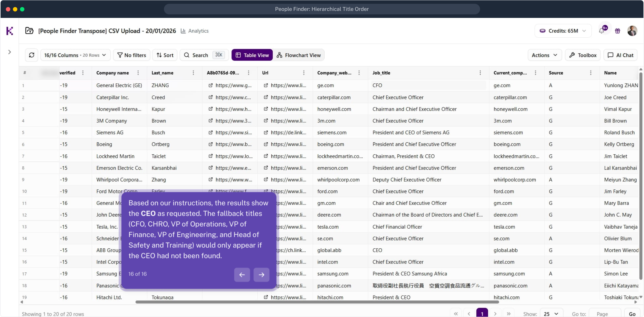
Task: Open the verified column options menu
Action: [83, 73]
